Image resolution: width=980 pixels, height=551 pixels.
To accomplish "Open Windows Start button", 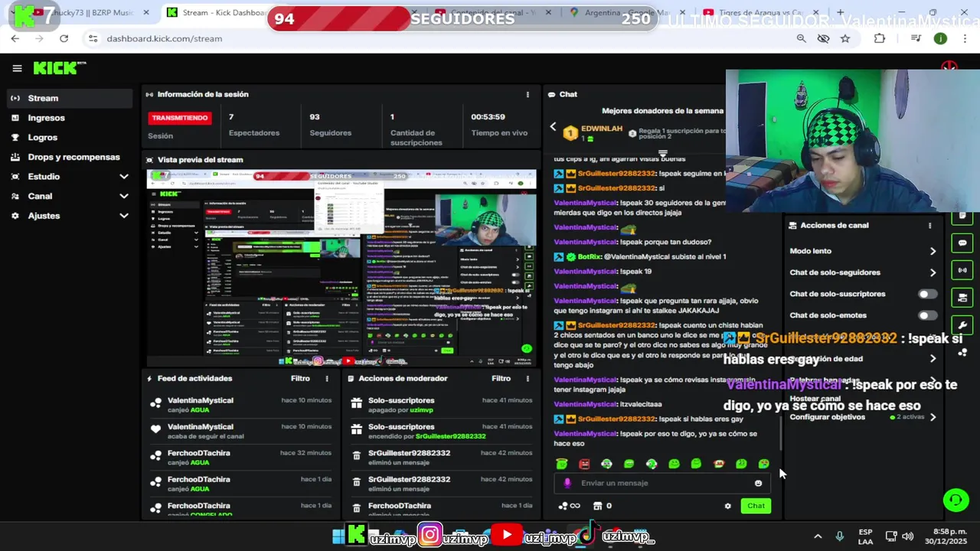I will point(338,536).
